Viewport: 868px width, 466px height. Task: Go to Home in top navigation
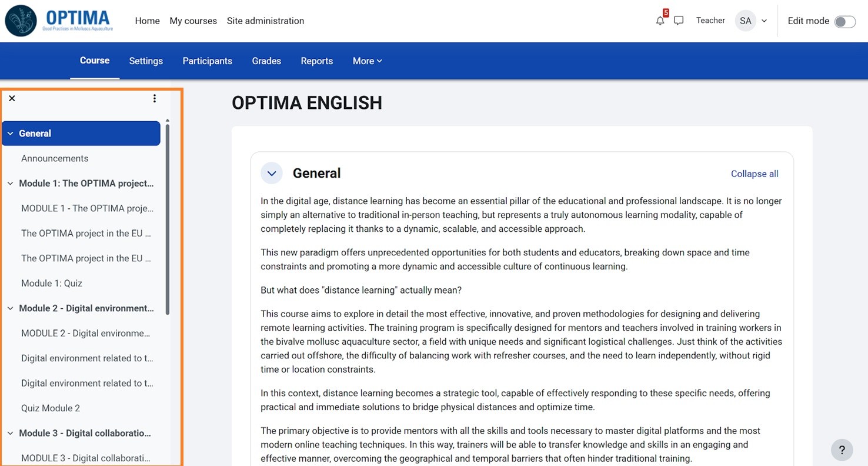point(148,21)
